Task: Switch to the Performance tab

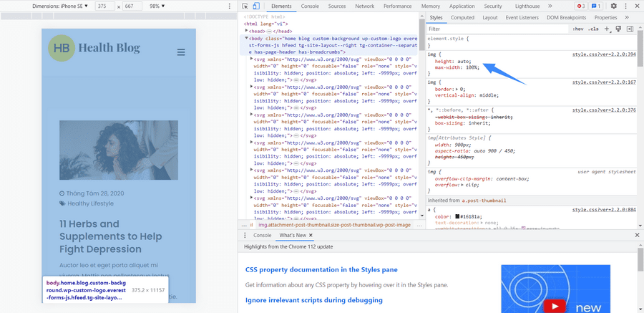Action: click(398, 6)
